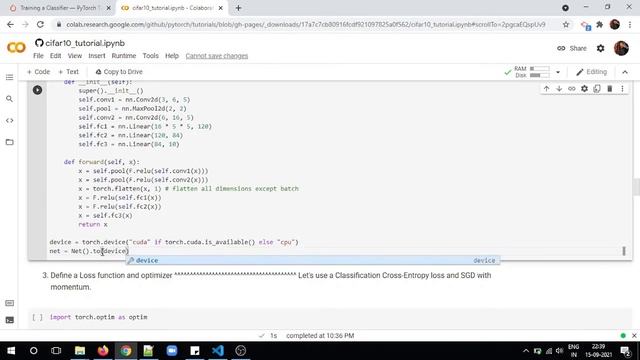This screenshot has height=360, width=640.
Task: Open the Editing mode selector
Action: (x=591, y=72)
